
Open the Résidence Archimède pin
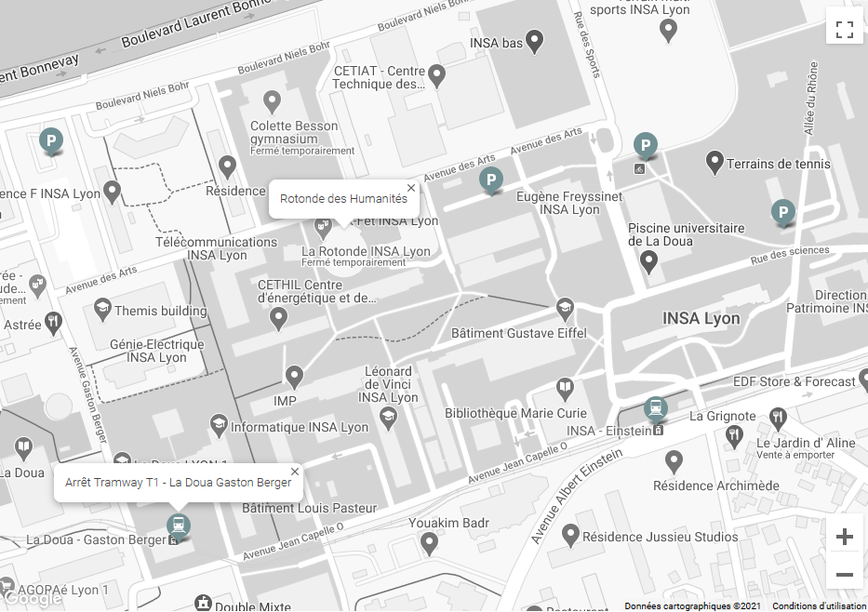pos(674,461)
